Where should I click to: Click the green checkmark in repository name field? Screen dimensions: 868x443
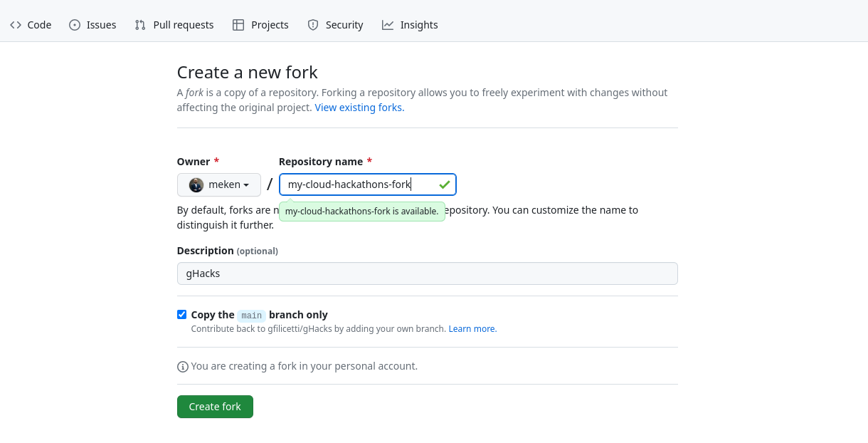pyautogui.click(x=444, y=184)
